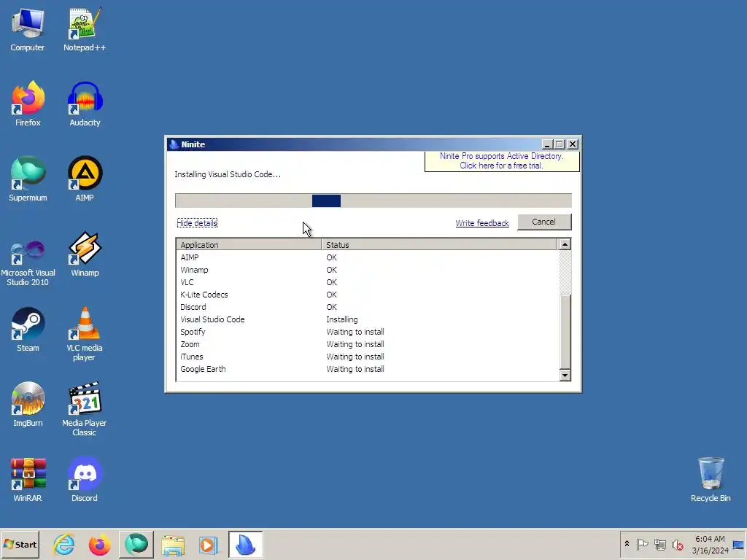Select the Media Player Classic shortcut
The height and width of the screenshot is (560, 747).
85,409
